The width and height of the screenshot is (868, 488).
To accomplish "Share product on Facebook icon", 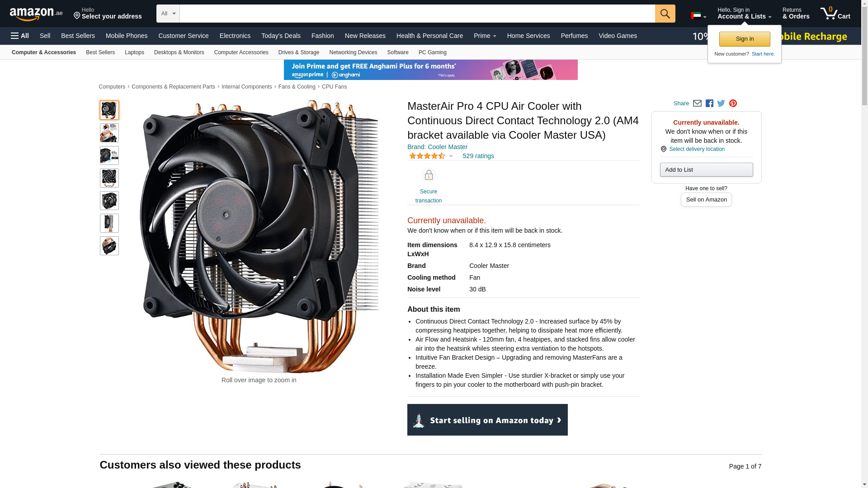I will tap(709, 103).
